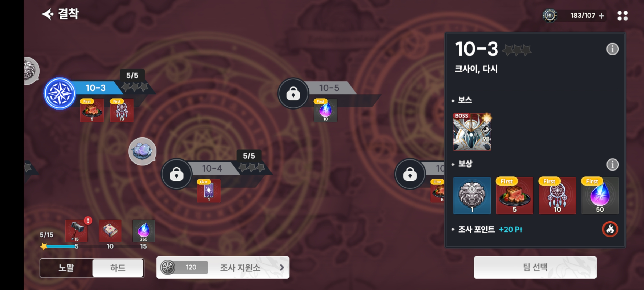Open the egg nest map bubble
The height and width of the screenshot is (290, 644).
(142, 151)
